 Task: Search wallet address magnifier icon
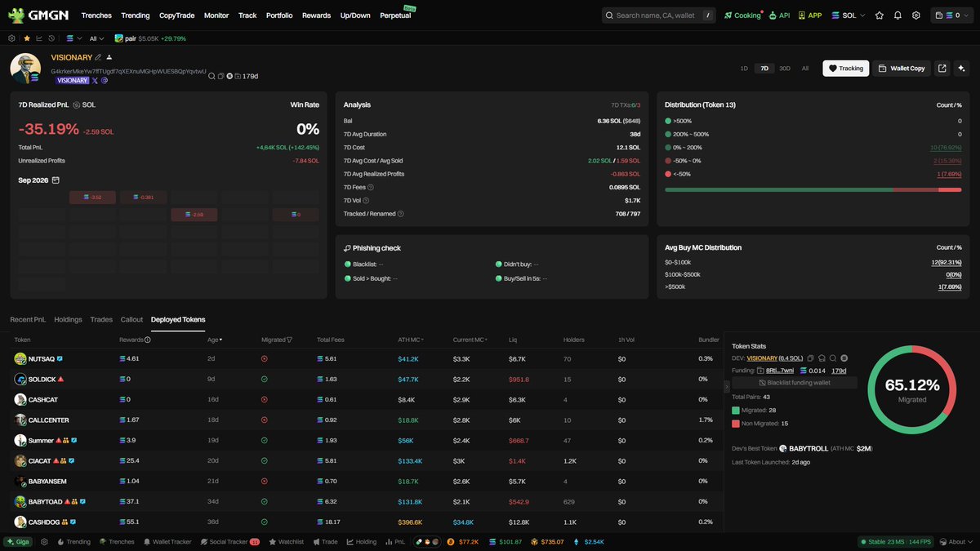point(212,76)
